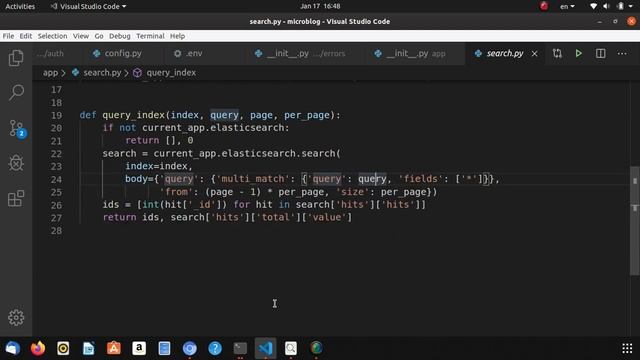Image resolution: width=640 pixels, height=360 pixels.
Task: Open the system status menu arrow
Action: pos(631,7)
